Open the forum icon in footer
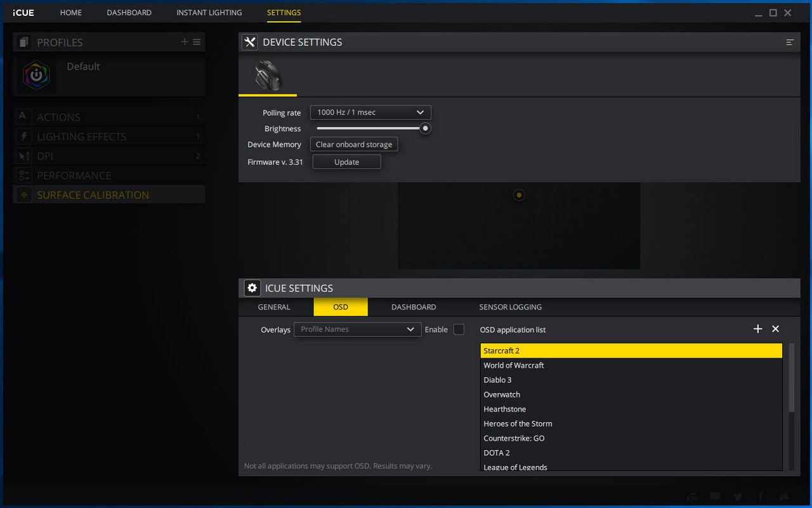The width and height of the screenshot is (812, 508). click(693, 497)
